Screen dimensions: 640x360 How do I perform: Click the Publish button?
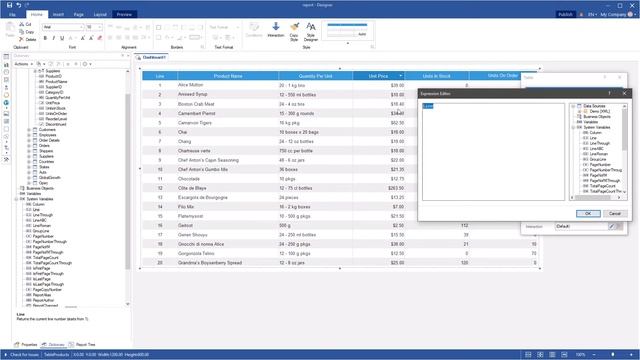tap(565, 14)
